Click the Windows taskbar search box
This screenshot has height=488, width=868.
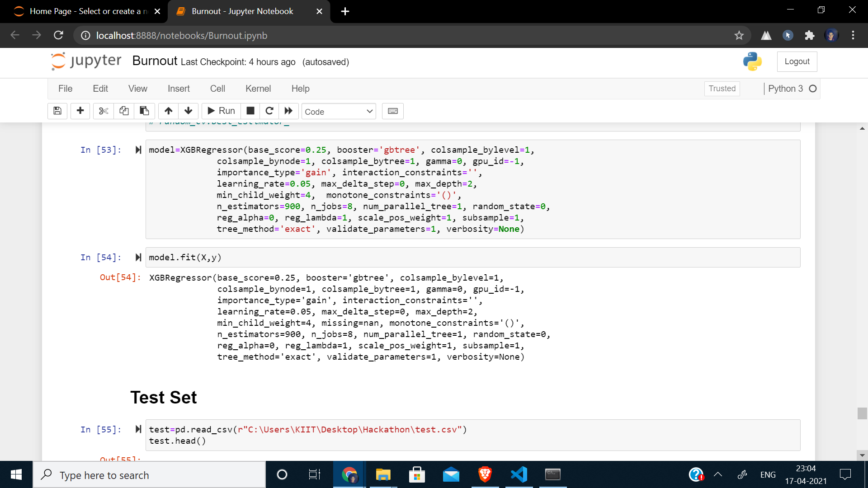[149, 475]
